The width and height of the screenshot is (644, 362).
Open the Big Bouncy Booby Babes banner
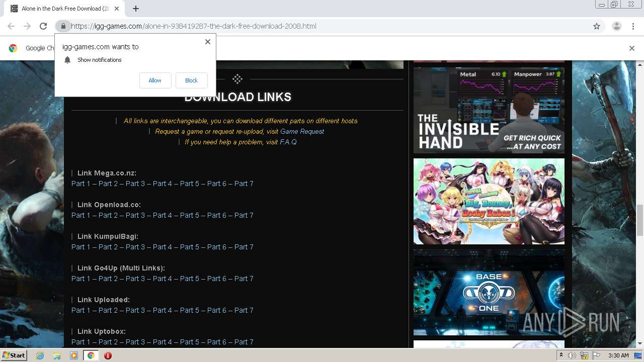[489, 201]
